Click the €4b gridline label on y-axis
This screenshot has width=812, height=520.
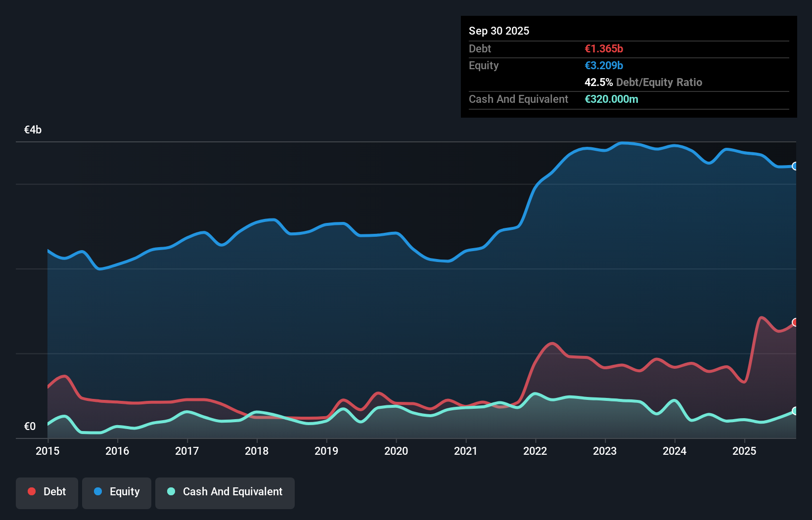pos(33,130)
